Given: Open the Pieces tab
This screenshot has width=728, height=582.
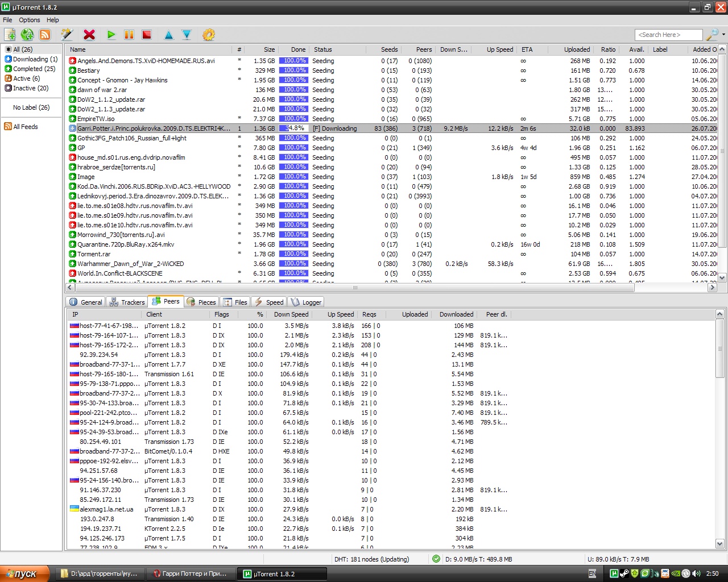Looking at the screenshot, I should click(x=201, y=302).
